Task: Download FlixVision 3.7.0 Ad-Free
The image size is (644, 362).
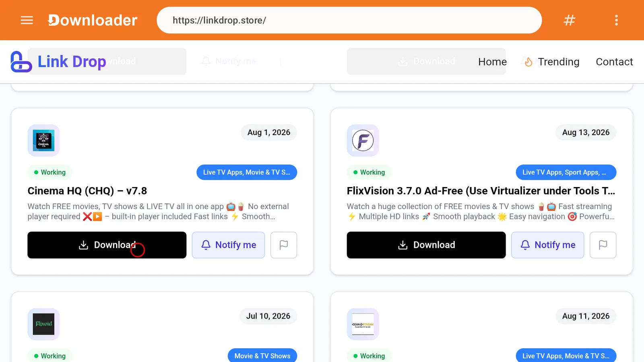Action: click(x=426, y=245)
